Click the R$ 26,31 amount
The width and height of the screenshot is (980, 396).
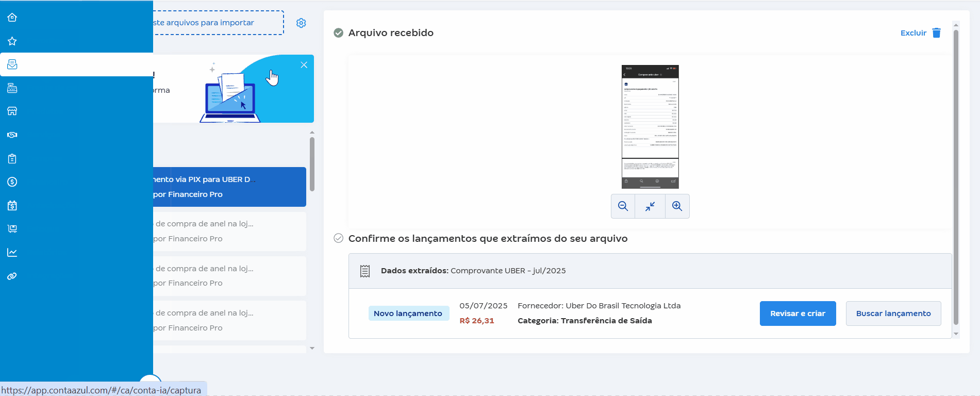coord(477,321)
